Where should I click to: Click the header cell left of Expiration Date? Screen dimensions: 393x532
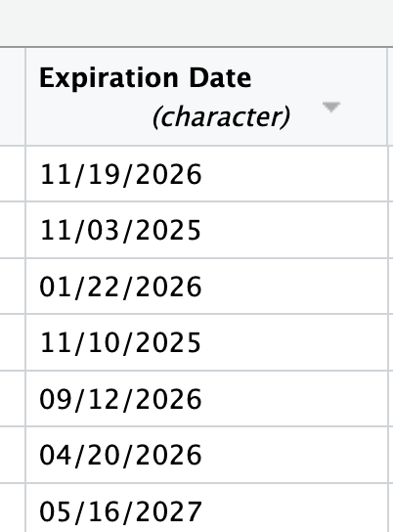[x=12, y=97]
